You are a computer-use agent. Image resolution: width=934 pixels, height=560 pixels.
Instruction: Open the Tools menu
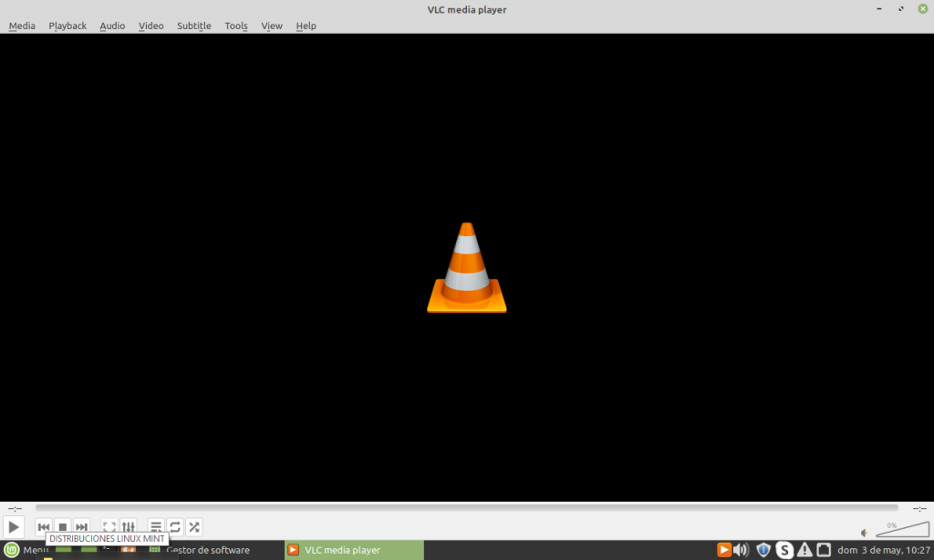click(236, 26)
